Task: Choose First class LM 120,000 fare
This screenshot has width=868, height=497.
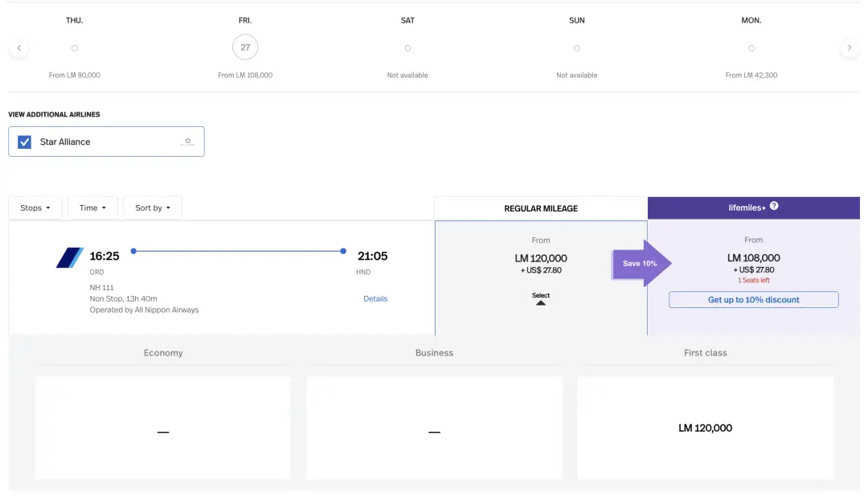Action: point(705,428)
